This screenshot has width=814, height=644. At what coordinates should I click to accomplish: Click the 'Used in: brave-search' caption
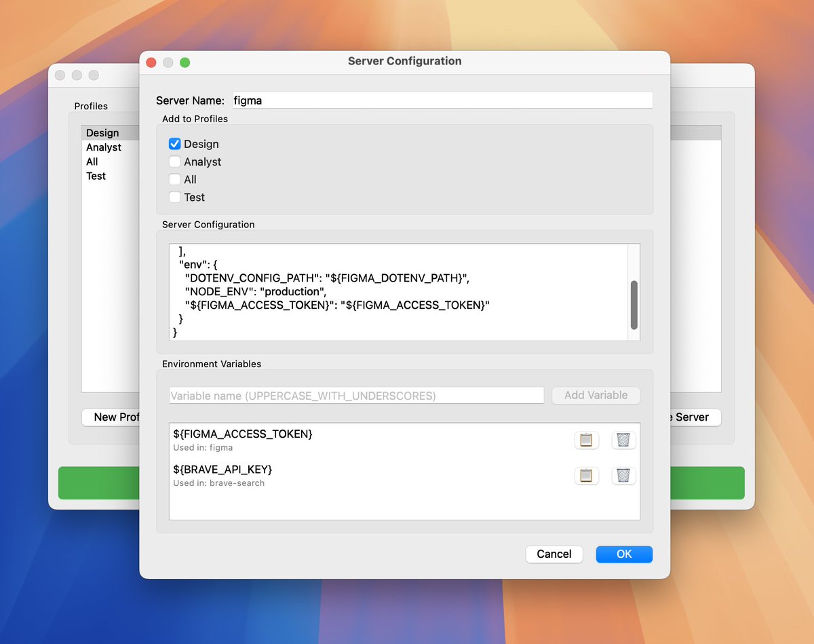(x=218, y=483)
